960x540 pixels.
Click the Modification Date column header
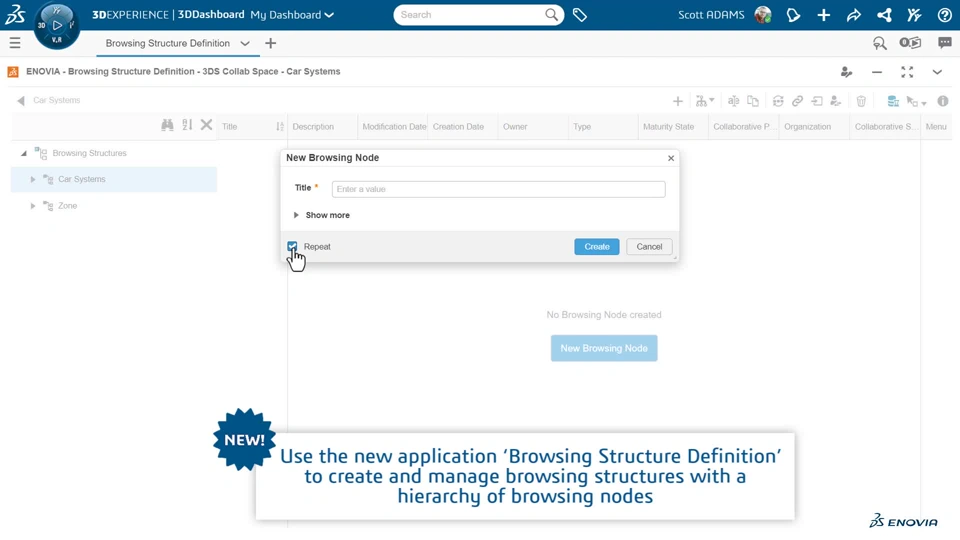coord(393,127)
